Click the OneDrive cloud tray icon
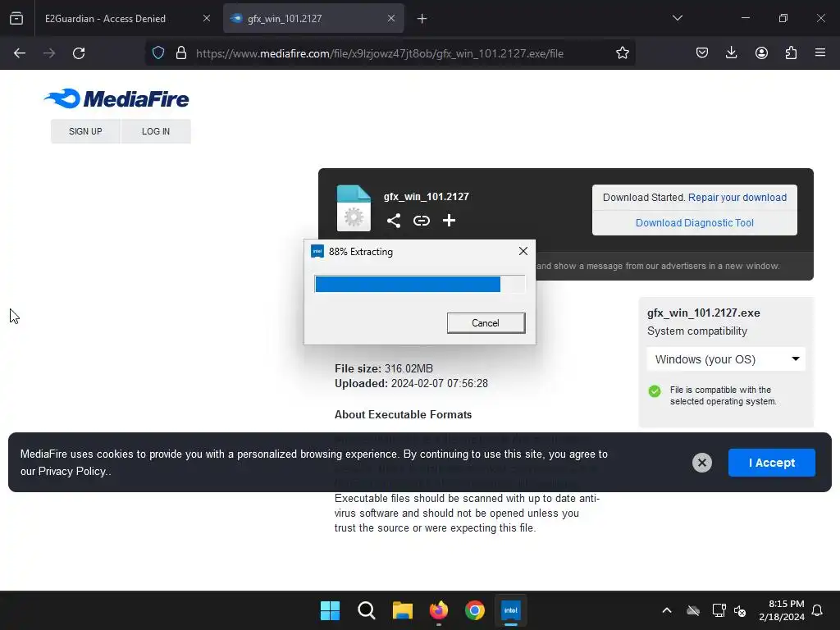The image size is (840, 630). click(x=693, y=610)
